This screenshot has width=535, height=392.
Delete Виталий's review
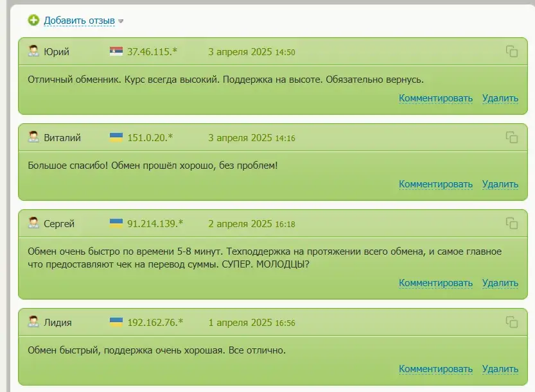click(500, 184)
